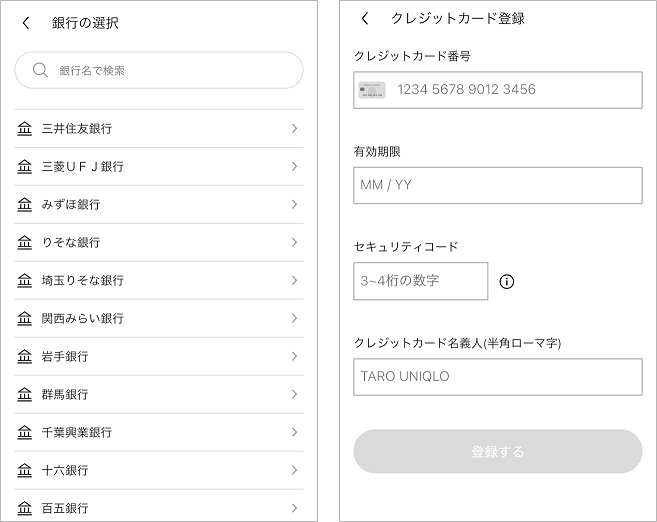Tap the bank icon beside みずほ銀行
Image resolution: width=657 pixels, height=522 pixels.
pos(24,204)
